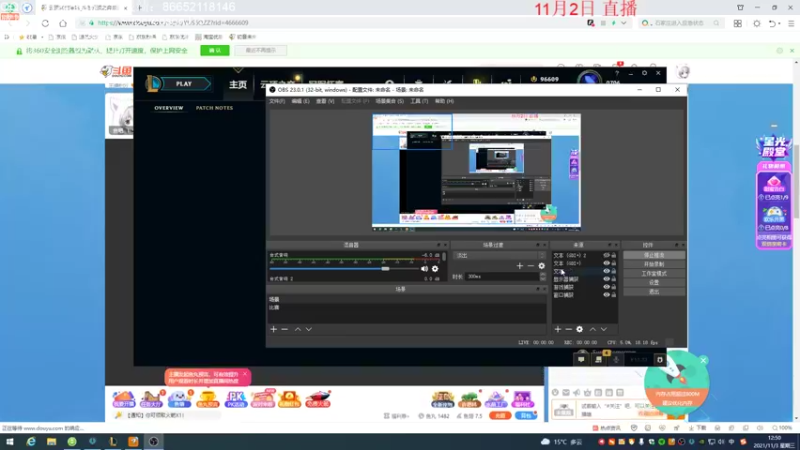Click the OBS preview canvas
The height and width of the screenshot is (450, 800).
(476, 172)
